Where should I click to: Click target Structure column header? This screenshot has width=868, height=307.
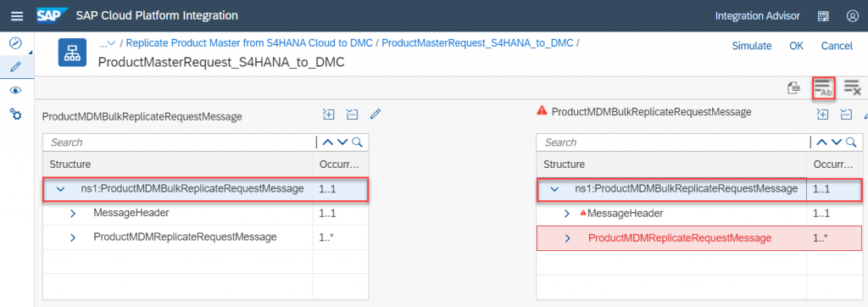point(671,165)
